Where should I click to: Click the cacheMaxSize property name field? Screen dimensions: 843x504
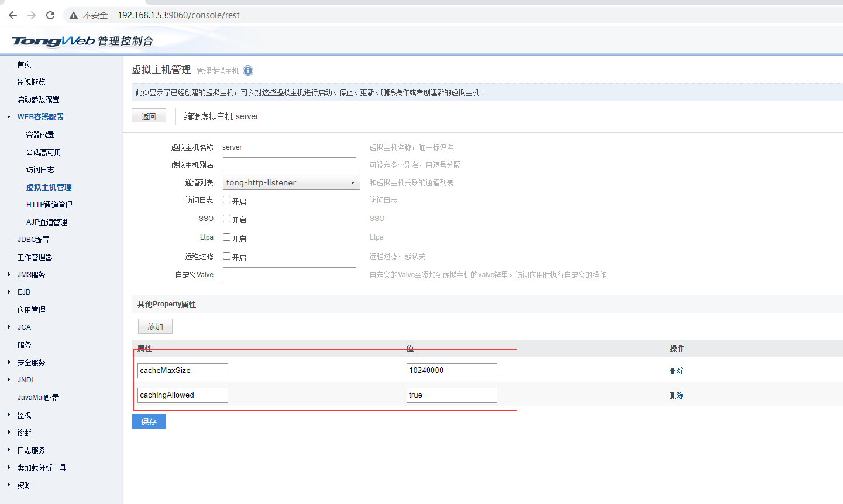pos(183,371)
